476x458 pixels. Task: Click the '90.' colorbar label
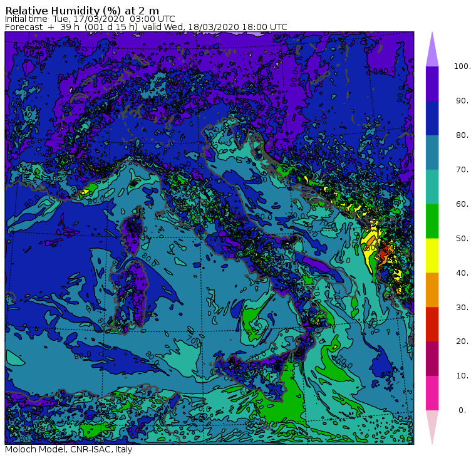point(462,101)
